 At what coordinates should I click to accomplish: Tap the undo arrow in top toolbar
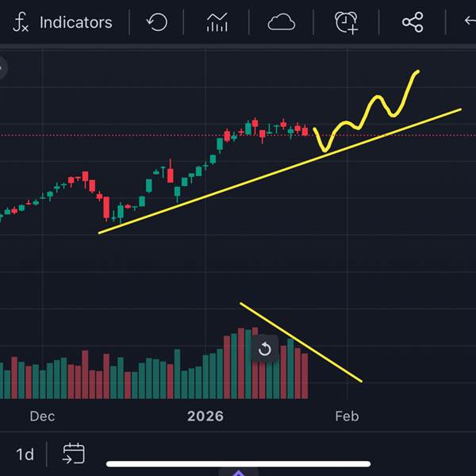tap(157, 22)
